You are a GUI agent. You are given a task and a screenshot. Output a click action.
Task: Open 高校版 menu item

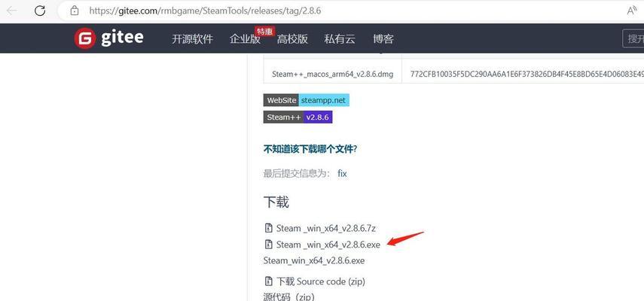[x=292, y=39]
